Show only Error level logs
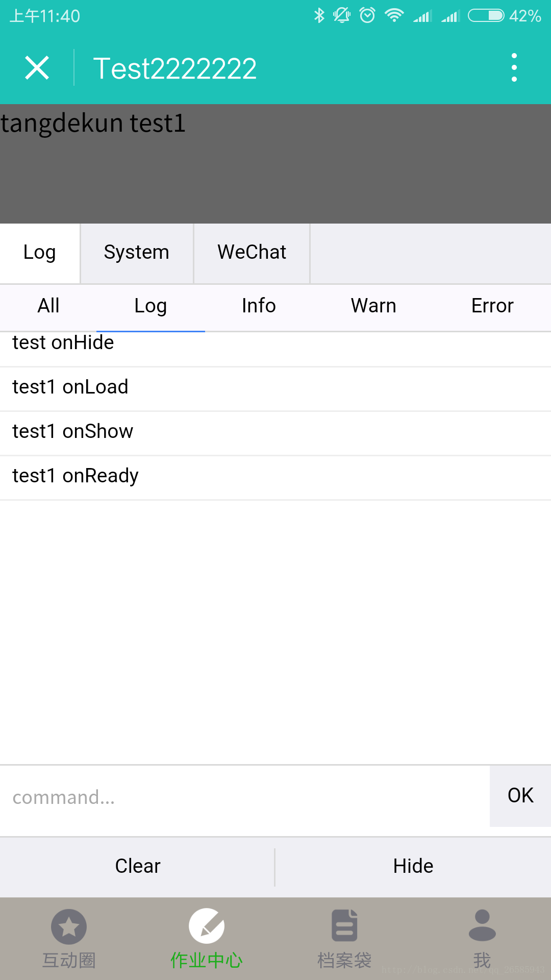The height and width of the screenshot is (980, 551). (492, 306)
